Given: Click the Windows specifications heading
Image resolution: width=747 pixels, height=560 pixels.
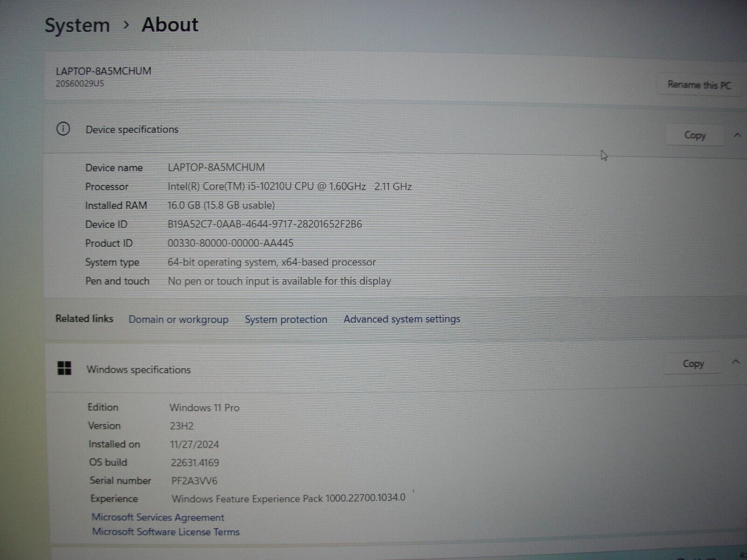Looking at the screenshot, I should (139, 370).
